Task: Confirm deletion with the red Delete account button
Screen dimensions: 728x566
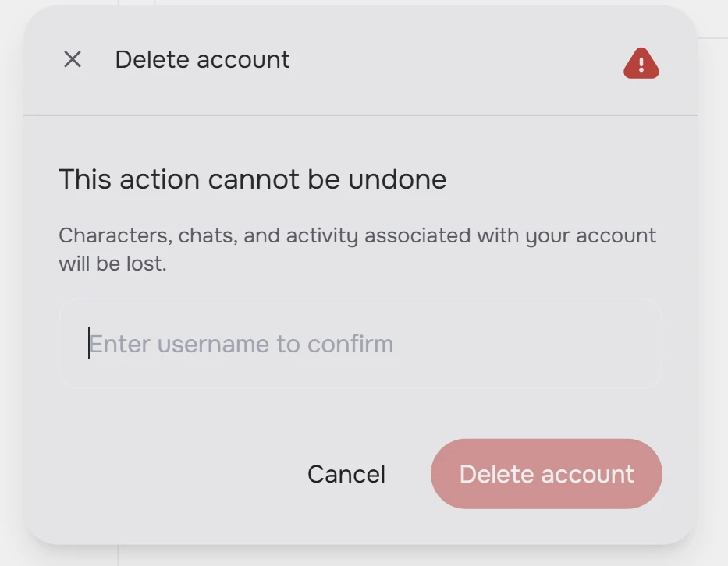Action: pyautogui.click(x=545, y=473)
